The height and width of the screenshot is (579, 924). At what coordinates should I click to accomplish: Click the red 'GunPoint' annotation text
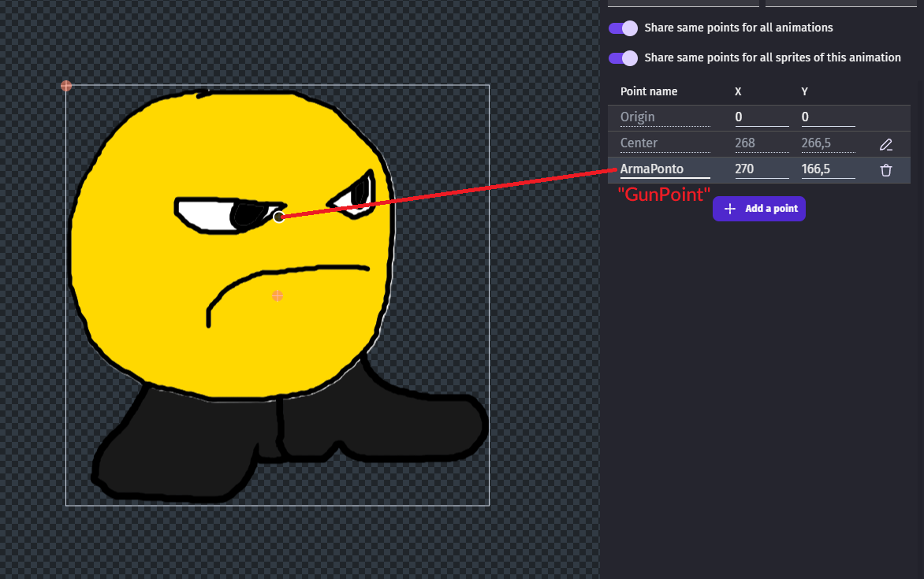click(664, 195)
